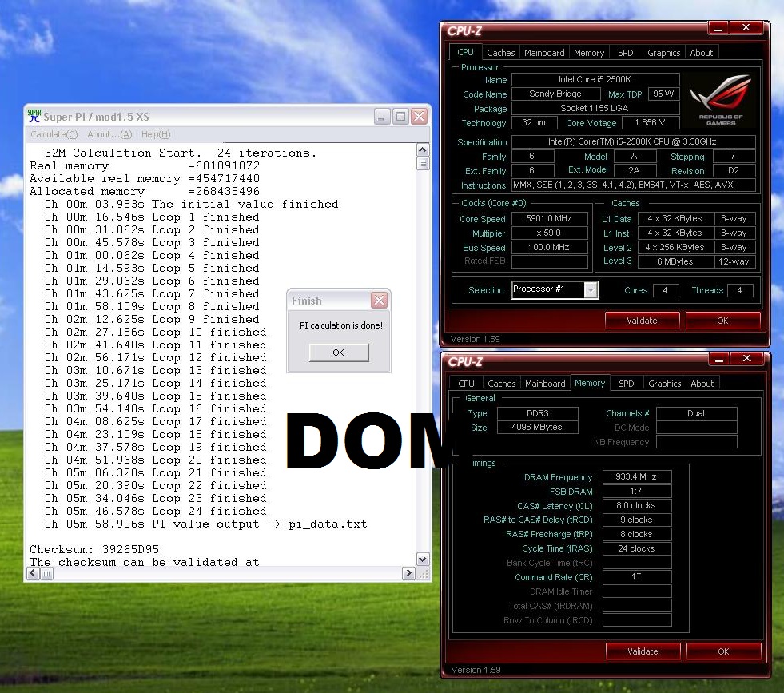Click scroll right arrow in Super PI
Viewport: 784px width, 693px height.
pos(409,573)
